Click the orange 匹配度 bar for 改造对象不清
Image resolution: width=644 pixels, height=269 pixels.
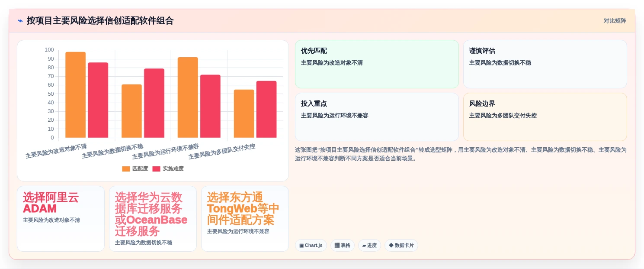[x=76, y=95]
